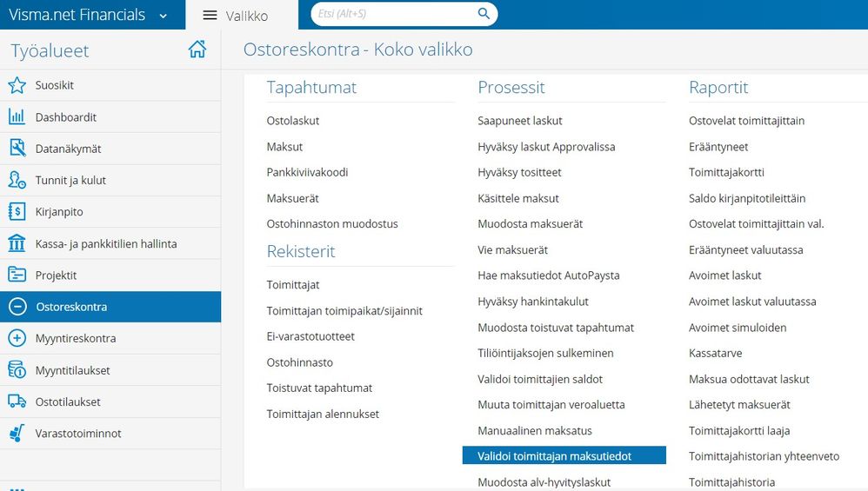The width and height of the screenshot is (868, 491).
Task: Click the Erääntyneet report link
Action: (718, 147)
